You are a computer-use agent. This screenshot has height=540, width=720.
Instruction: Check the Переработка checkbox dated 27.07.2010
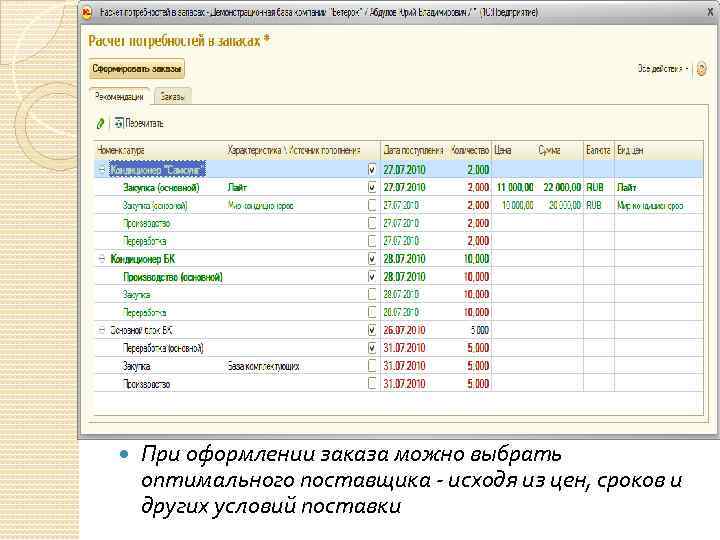372,241
